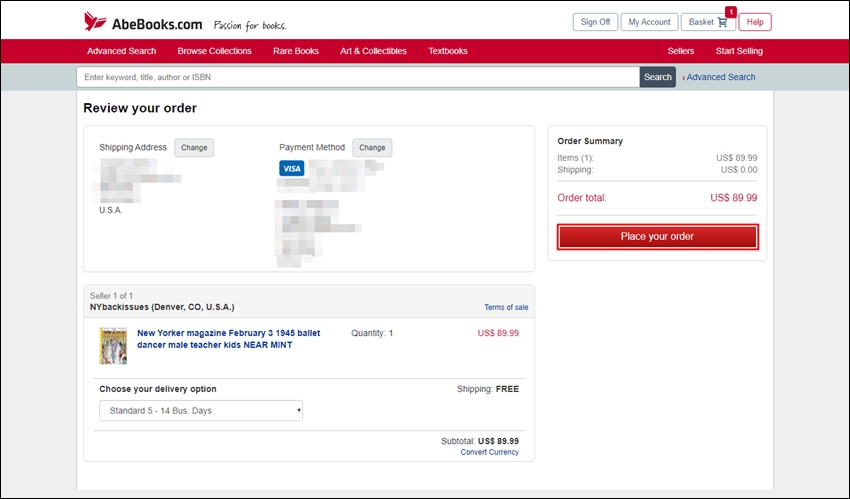Screen dimensions: 850x499
Task: Click the Sign Off button
Action: pyautogui.click(x=595, y=22)
